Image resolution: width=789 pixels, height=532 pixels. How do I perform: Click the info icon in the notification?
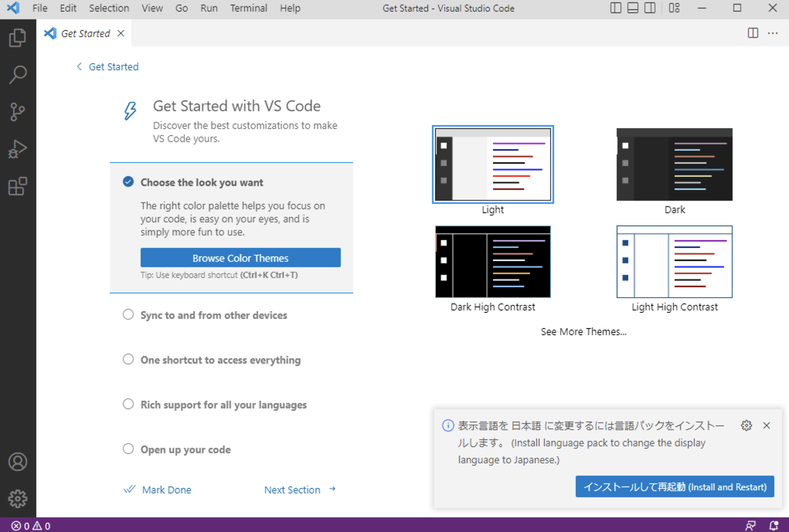(x=448, y=425)
